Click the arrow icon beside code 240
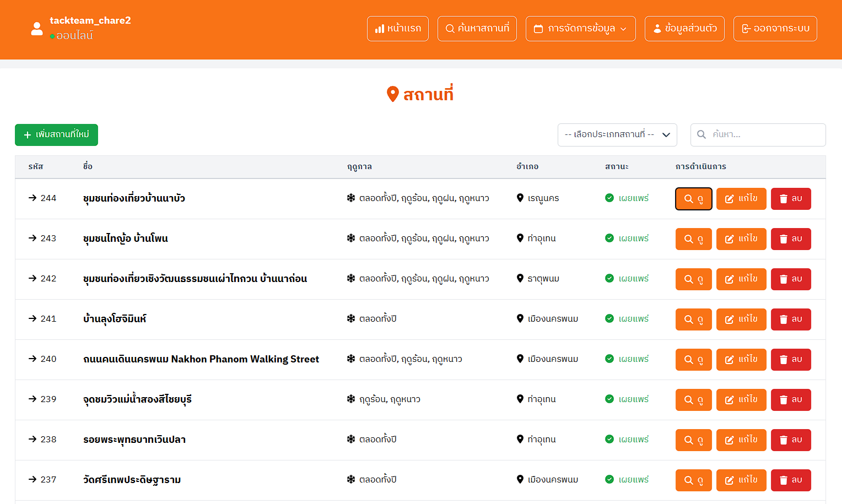 [33, 359]
